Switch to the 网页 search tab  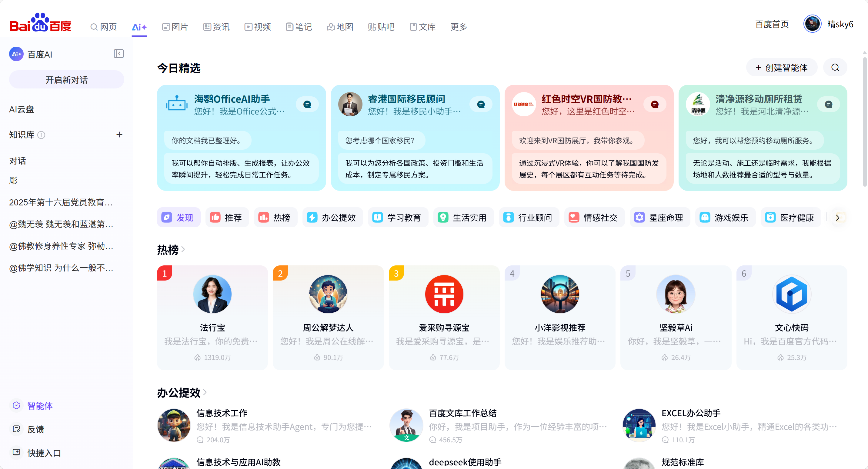point(103,27)
